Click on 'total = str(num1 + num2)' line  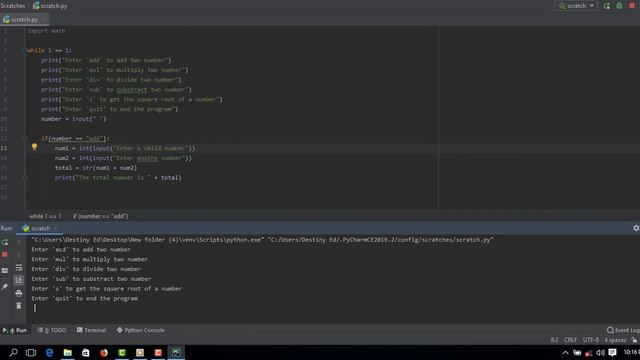[x=96, y=168]
